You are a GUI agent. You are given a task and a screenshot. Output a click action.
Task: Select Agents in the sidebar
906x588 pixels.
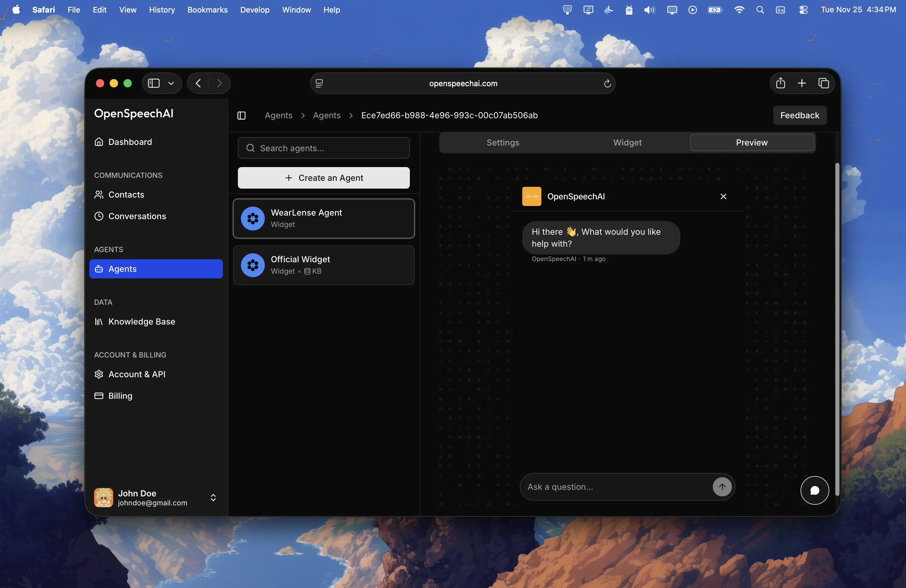pyautogui.click(x=156, y=269)
